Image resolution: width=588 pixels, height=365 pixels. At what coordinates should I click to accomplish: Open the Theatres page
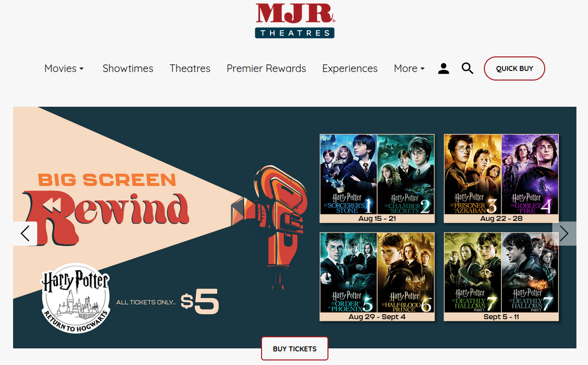[x=190, y=68]
